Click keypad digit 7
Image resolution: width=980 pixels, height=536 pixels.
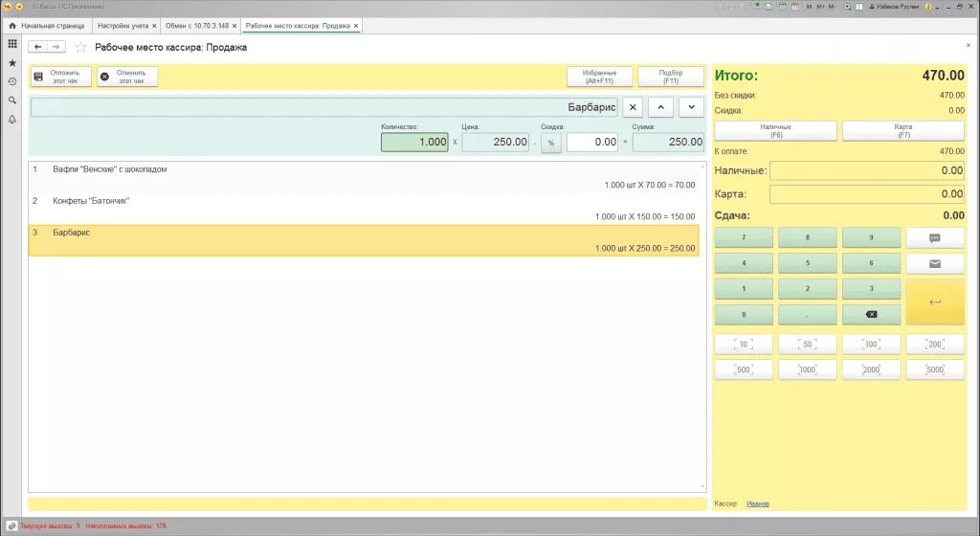pos(744,238)
